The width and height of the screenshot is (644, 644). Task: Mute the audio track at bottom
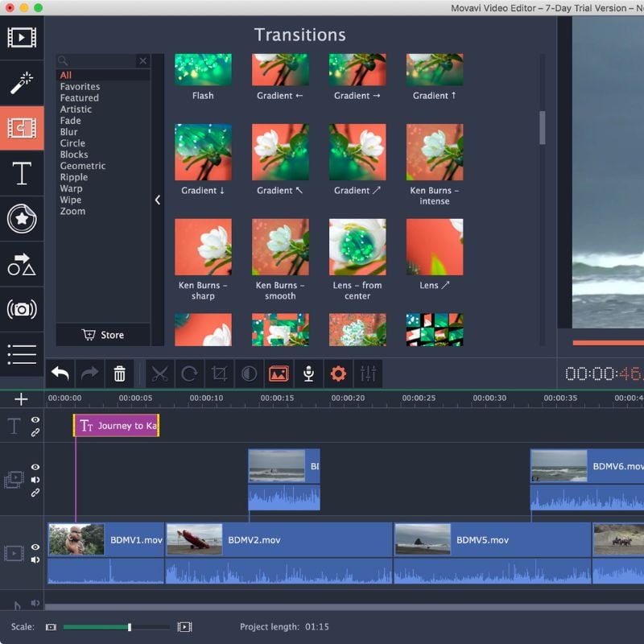pyautogui.click(x=35, y=603)
